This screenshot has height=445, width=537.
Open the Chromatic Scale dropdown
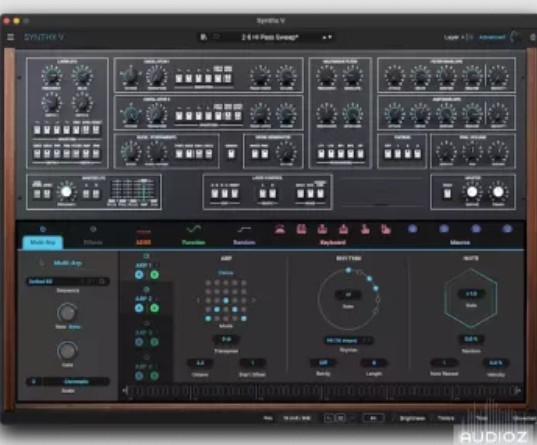coord(76,381)
